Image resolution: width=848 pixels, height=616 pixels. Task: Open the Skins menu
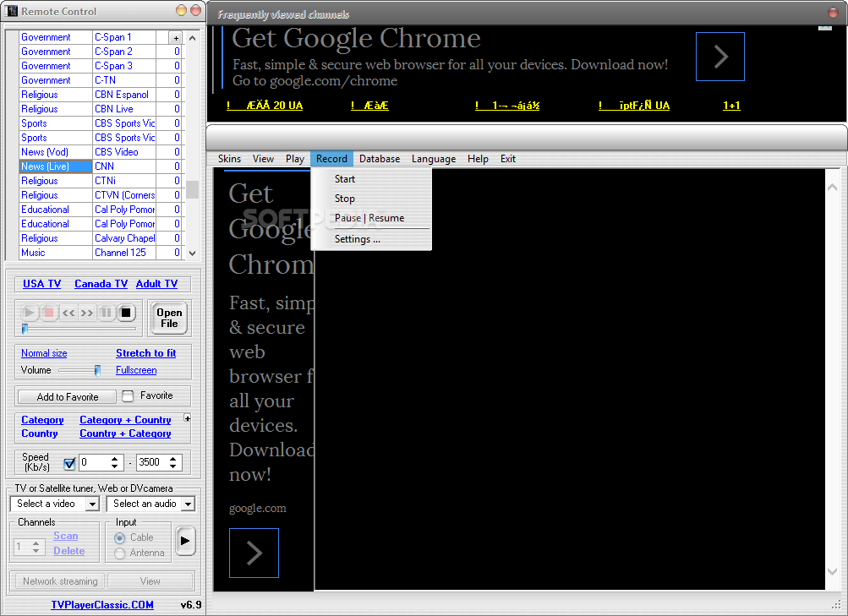coord(229,159)
